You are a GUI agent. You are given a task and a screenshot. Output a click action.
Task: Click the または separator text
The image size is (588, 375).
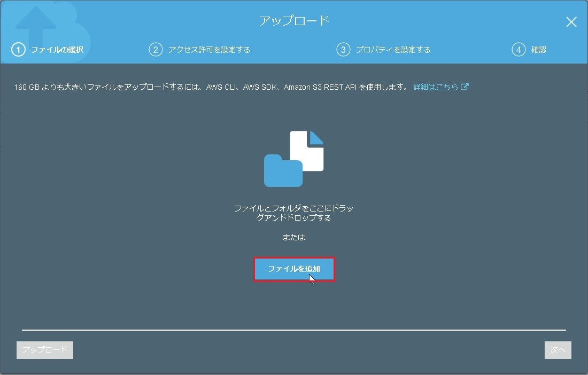point(293,237)
